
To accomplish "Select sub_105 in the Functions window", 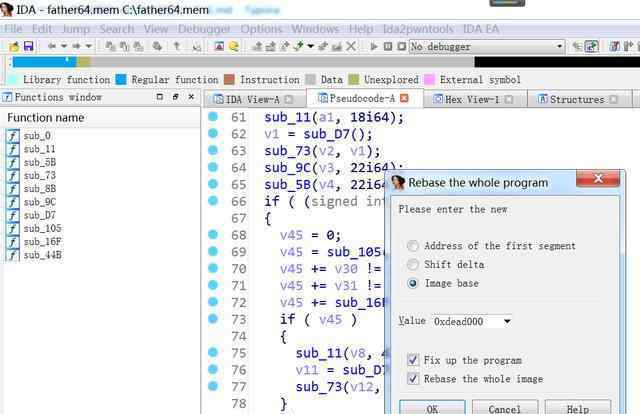I will [42, 228].
